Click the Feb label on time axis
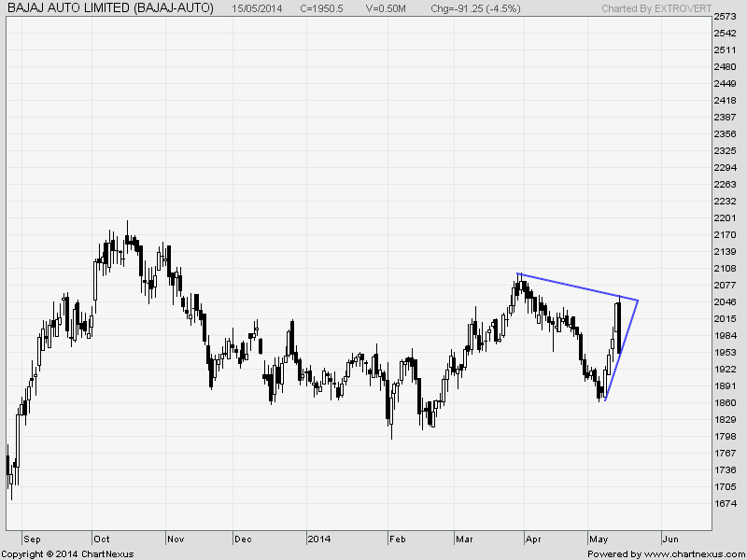 pos(397,539)
